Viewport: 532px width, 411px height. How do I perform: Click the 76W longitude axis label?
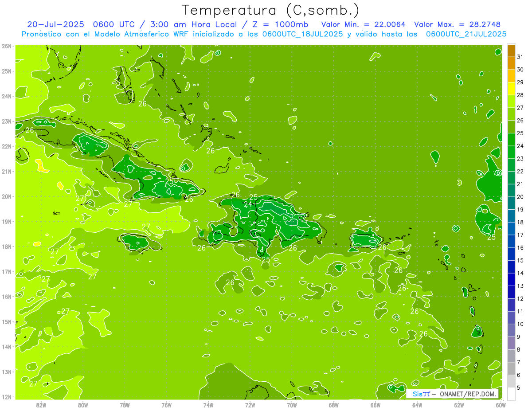point(167,405)
